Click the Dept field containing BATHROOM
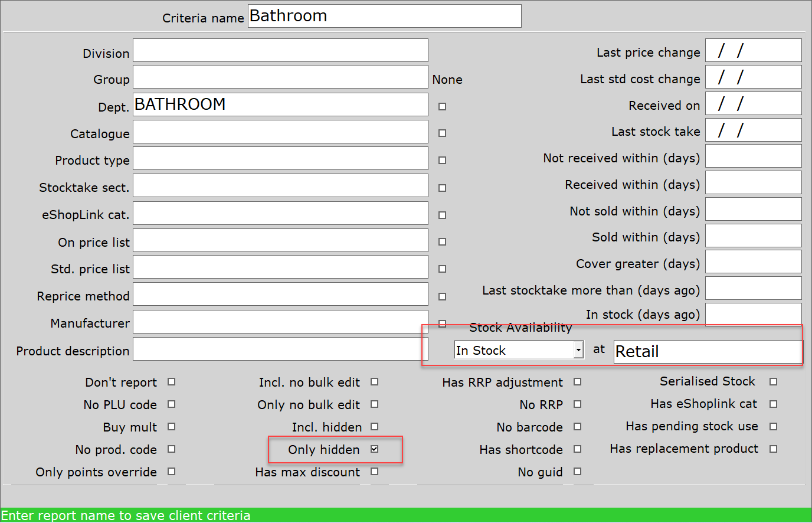The width and height of the screenshot is (812, 523). click(x=280, y=104)
